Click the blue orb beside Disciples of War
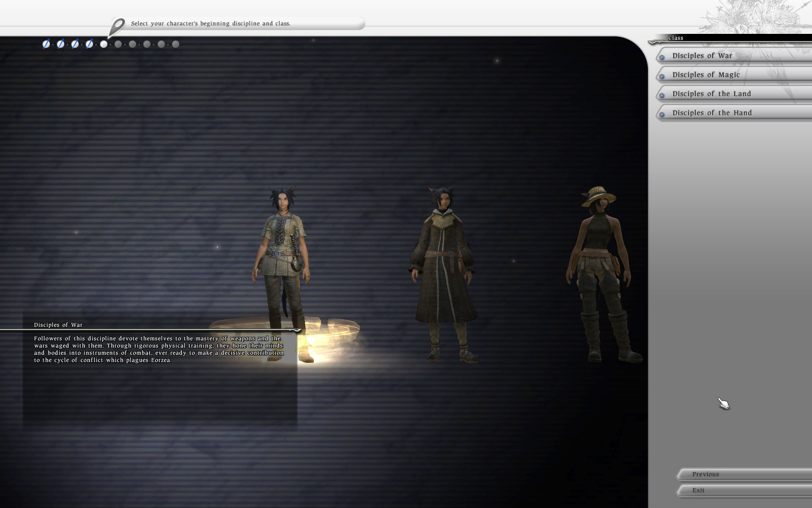The image size is (812, 508). (662, 57)
